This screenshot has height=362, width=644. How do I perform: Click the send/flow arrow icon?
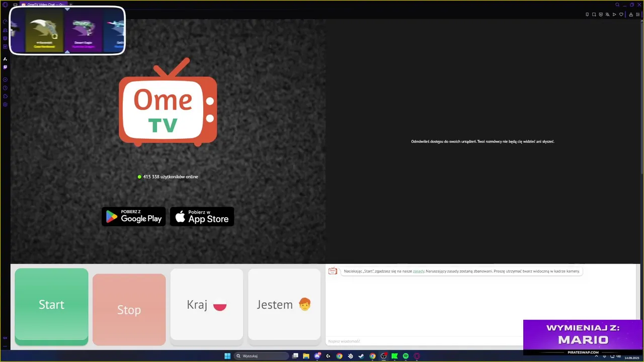(614, 15)
